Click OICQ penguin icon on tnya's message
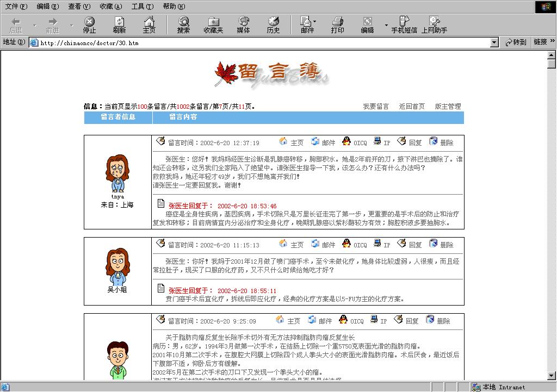The height and width of the screenshot is (392, 557). pos(346,141)
